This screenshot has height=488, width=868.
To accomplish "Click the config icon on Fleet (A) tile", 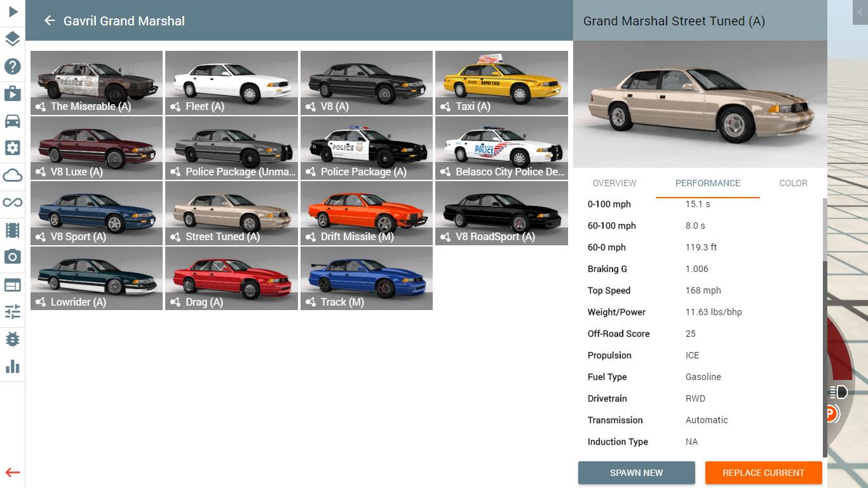I will (x=175, y=107).
